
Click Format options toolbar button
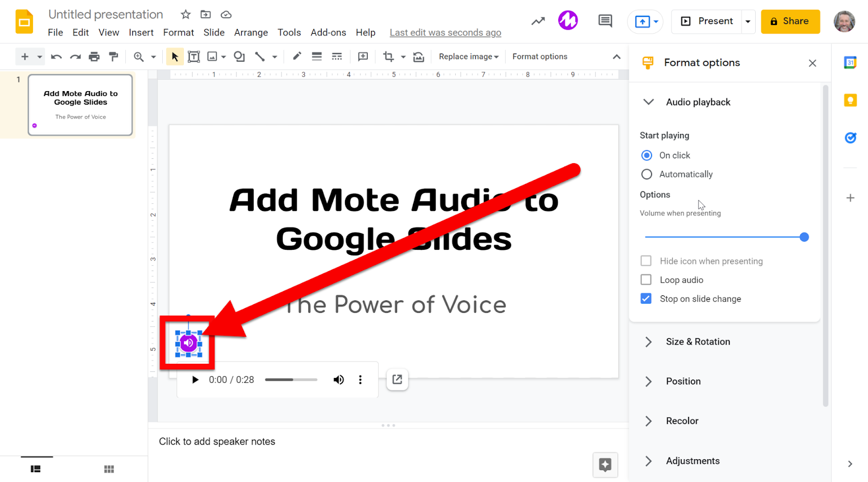pos(540,56)
